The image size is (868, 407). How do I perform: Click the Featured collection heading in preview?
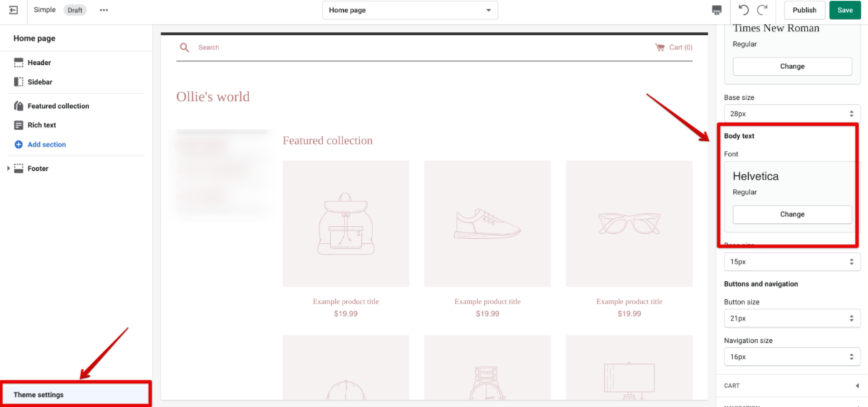pyautogui.click(x=328, y=141)
